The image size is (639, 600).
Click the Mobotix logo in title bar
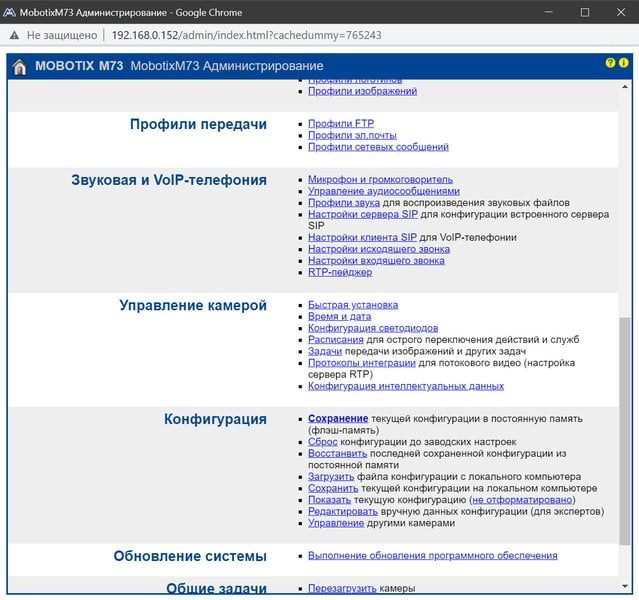tap(9, 12)
